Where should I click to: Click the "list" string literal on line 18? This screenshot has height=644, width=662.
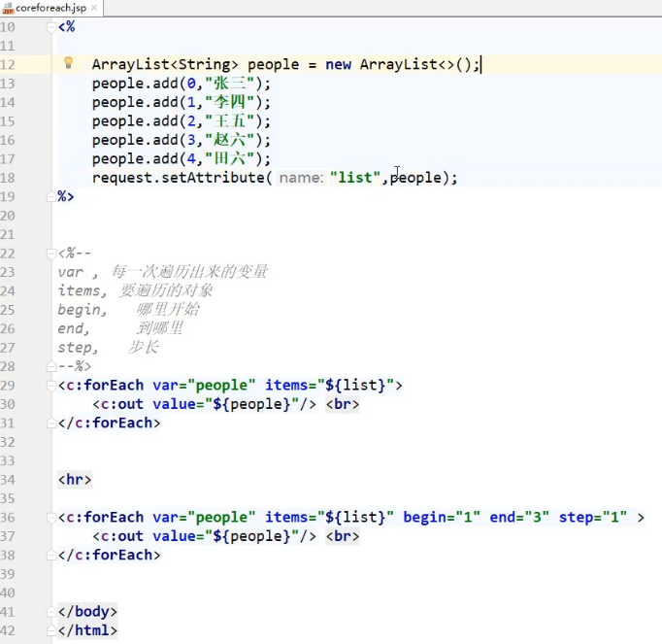tap(355, 178)
